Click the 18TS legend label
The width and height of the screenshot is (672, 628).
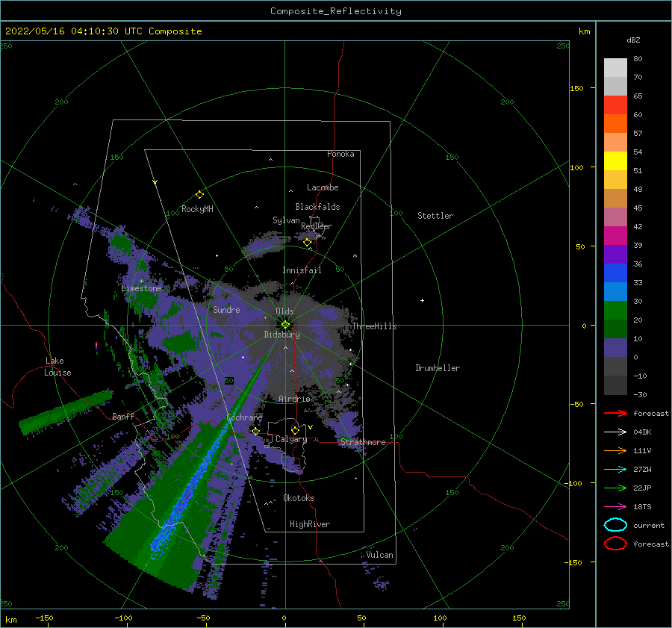coord(642,507)
